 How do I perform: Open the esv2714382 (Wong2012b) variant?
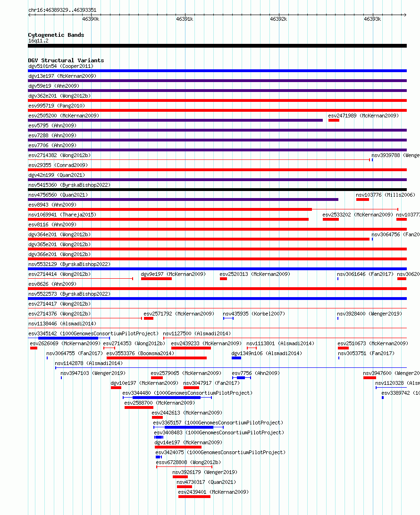pos(59,155)
